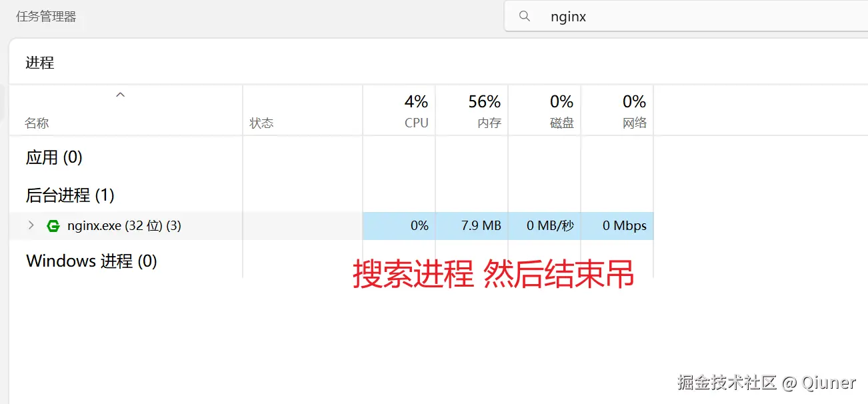Click nginx's 0 Mbps network cell
Image resolution: width=868 pixels, height=404 pixels.
pos(624,226)
